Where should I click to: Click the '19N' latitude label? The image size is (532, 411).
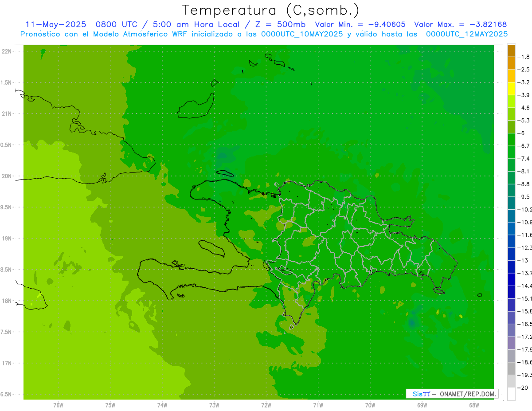pyautogui.click(x=6, y=239)
